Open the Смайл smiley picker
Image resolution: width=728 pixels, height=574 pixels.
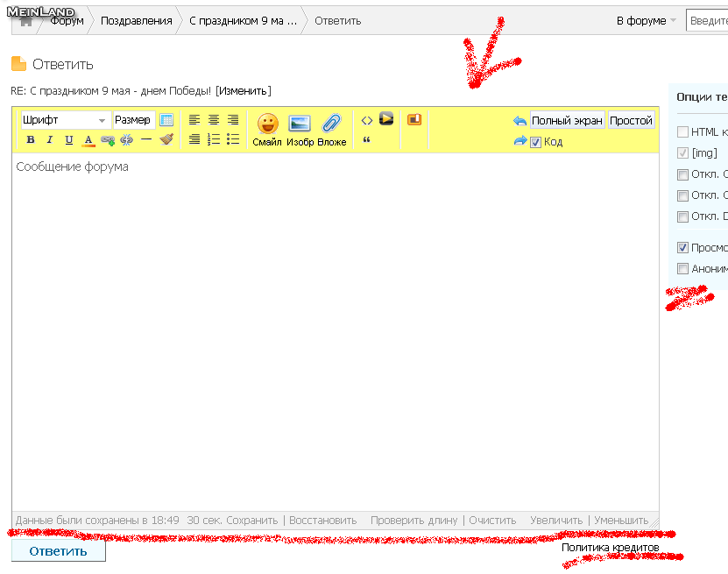coord(267,129)
